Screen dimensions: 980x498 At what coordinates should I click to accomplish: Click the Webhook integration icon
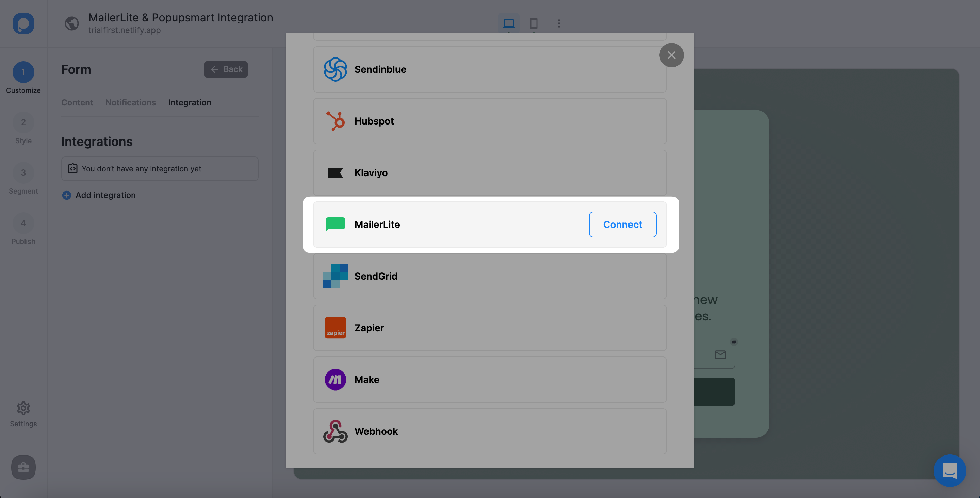[335, 431]
